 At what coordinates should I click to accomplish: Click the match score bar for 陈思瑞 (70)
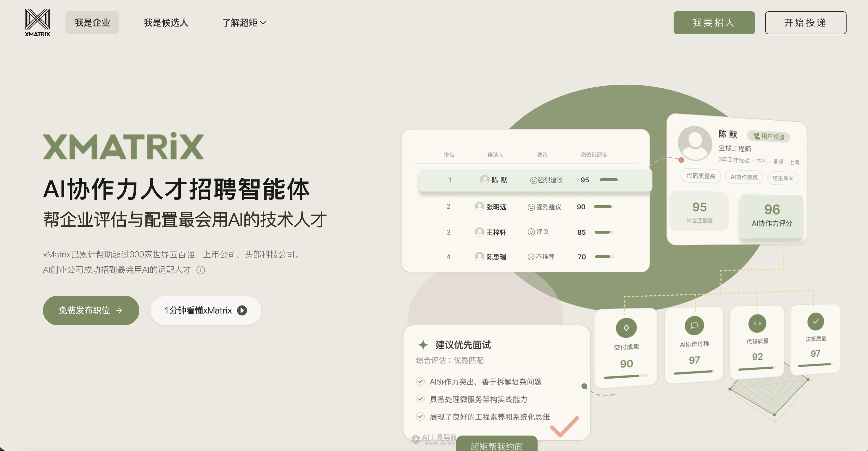point(604,257)
